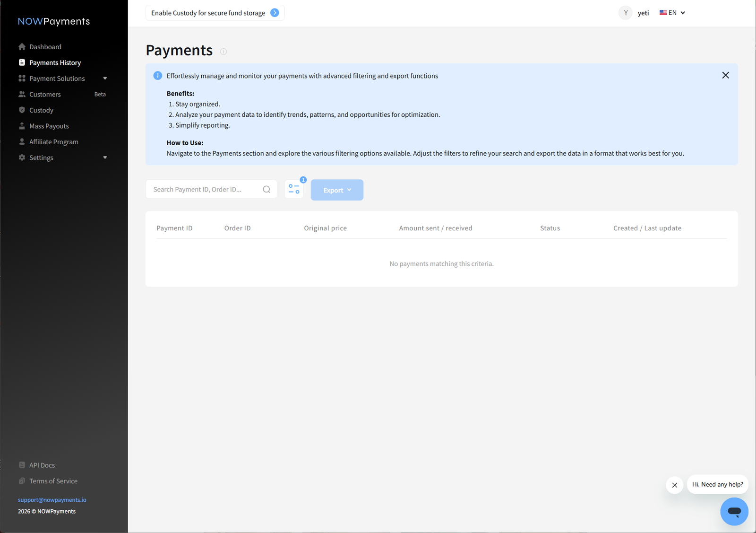Click the search magnifier in payment search

pos(266,189)
